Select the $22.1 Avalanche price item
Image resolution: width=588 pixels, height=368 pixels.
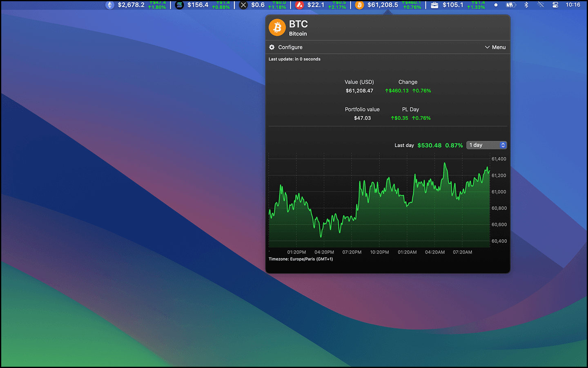(x=316, y=5)
